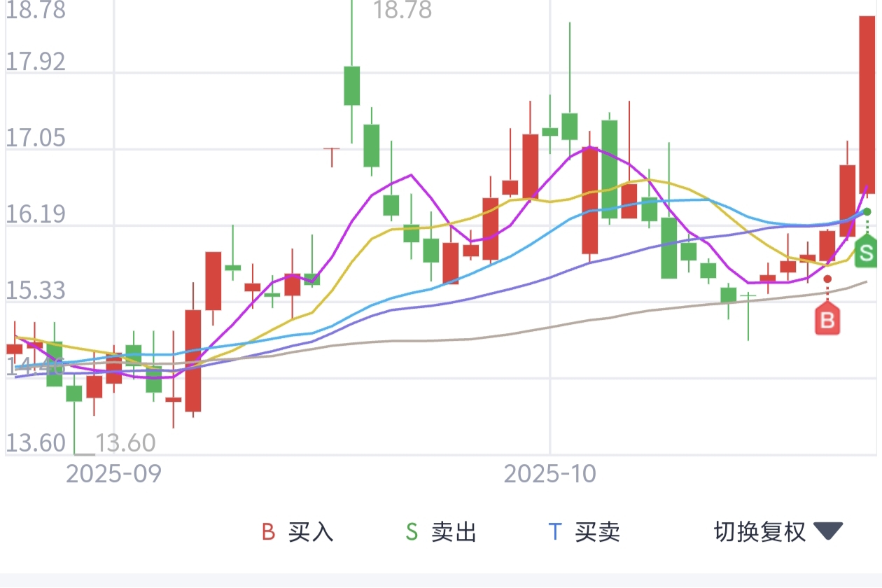
Task: Click the 17.92 price level on the y-axis
Action: point(36,62)
